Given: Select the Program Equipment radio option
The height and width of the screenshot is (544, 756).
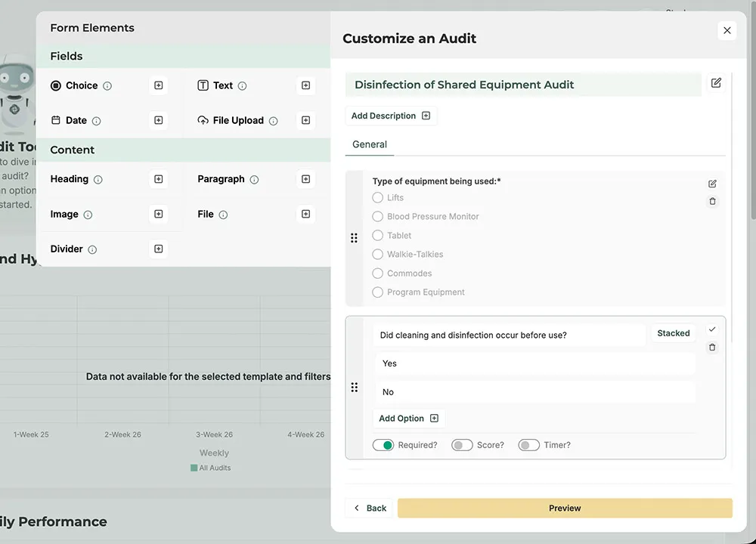Looking at the screenshot, I should point(377,292).
